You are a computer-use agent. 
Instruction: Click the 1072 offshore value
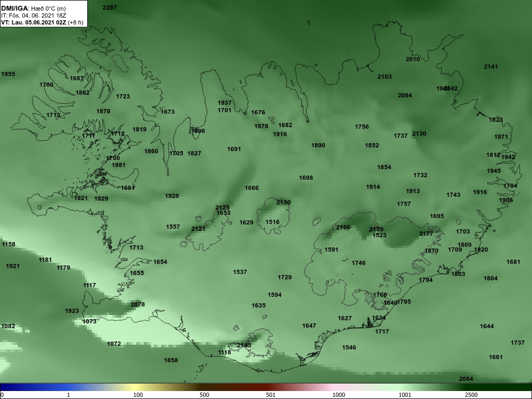pos(114,344)
